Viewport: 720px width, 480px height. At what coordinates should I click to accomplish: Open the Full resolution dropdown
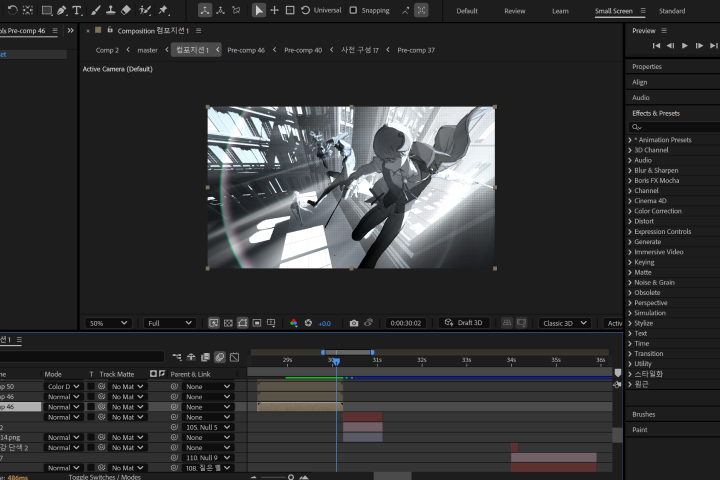click(x=169, y=323)
